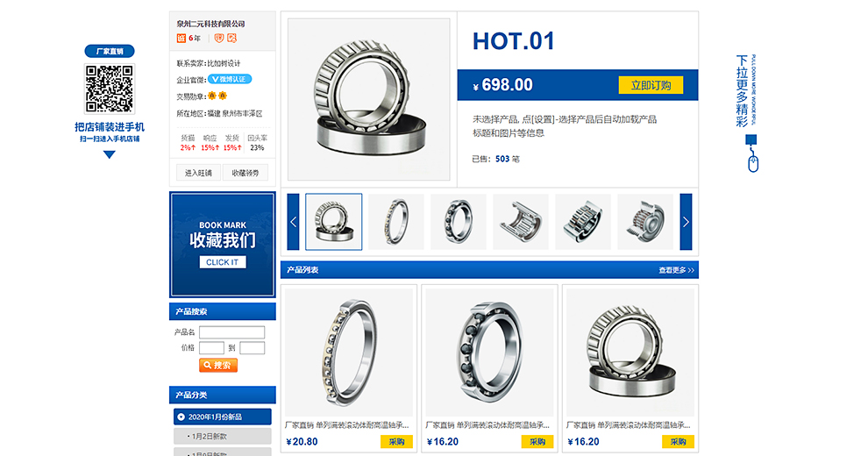Click the orange 搜索 search button
Screen dimensions: 868x456
218,366
